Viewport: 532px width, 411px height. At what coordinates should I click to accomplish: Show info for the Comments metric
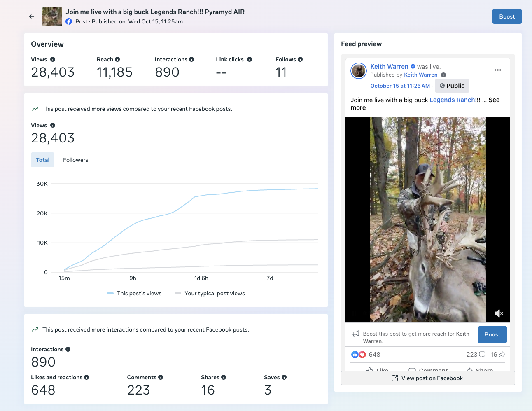[x=161, y=377]
